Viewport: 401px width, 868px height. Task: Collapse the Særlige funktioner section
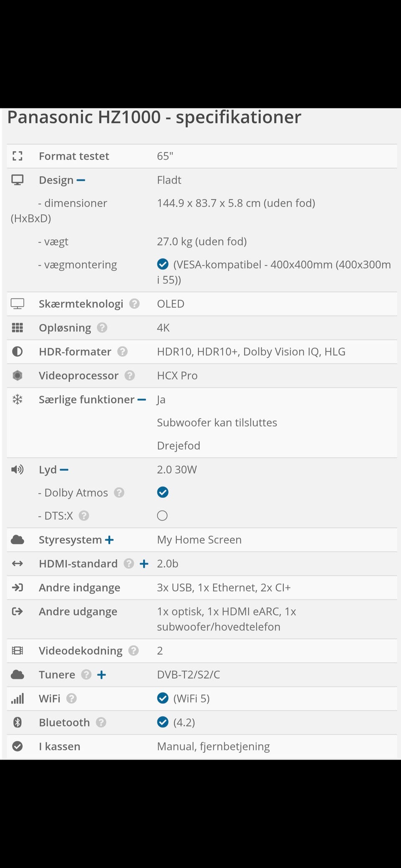(x=142, y=400)
